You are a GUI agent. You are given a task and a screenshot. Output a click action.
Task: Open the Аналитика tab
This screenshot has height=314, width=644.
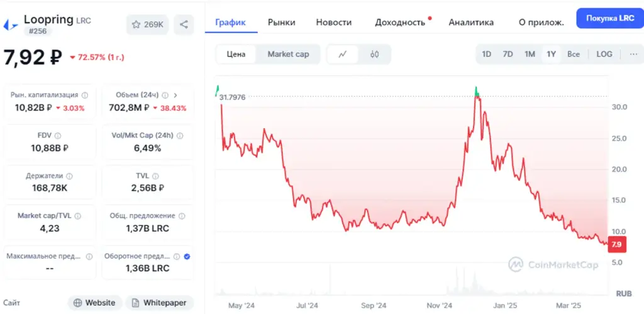[x=471, y=22]
